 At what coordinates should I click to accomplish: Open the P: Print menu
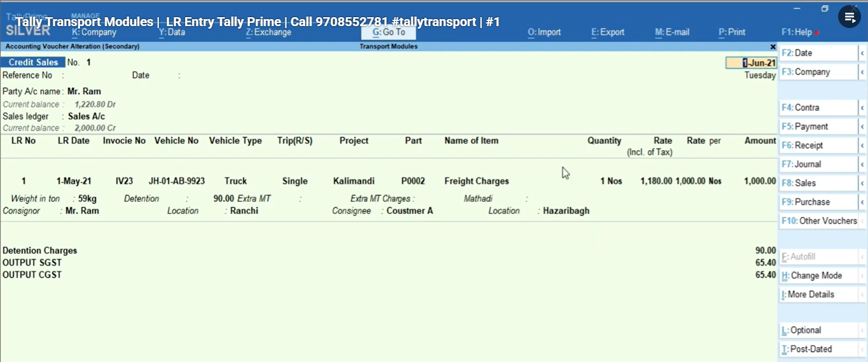click(x=732, y=32)
